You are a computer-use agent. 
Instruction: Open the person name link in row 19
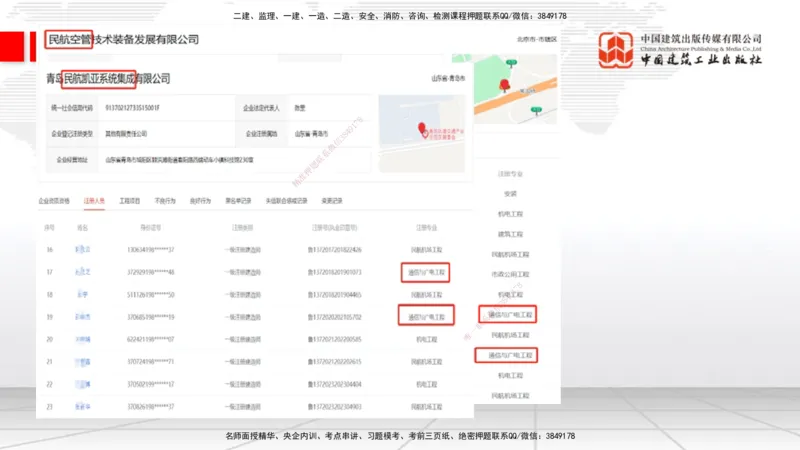[x=83, y=317]
